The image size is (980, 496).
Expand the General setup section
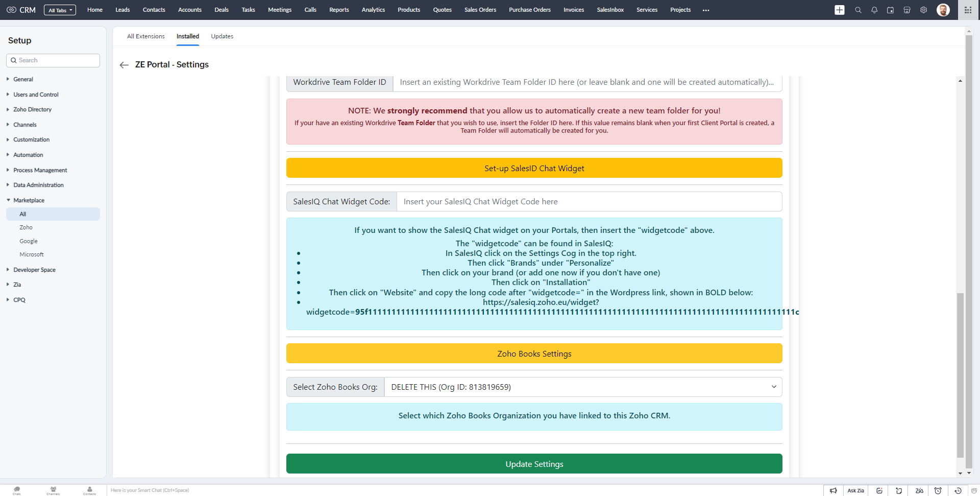click(x=22, y=79)
